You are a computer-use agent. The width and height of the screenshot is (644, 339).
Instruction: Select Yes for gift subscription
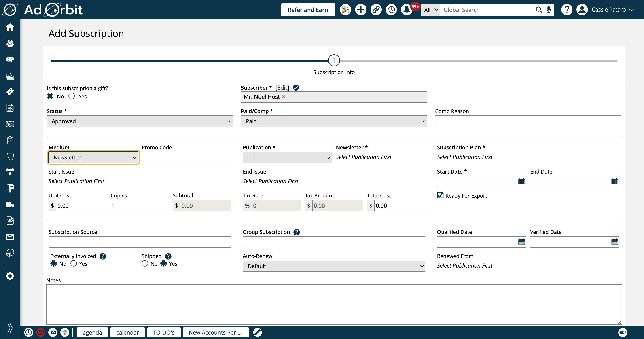[x=72, y=96]
